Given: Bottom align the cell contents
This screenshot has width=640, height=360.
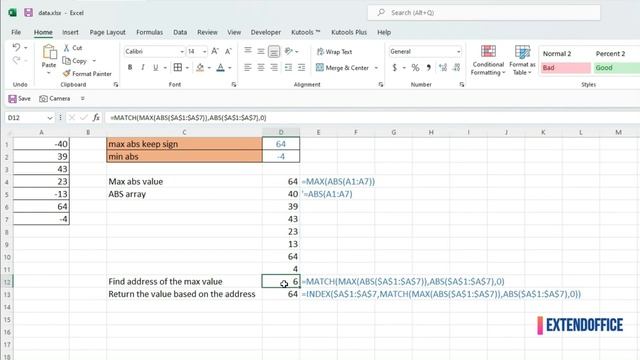Looking at the screenshot, I should click(x=274, y=51).
